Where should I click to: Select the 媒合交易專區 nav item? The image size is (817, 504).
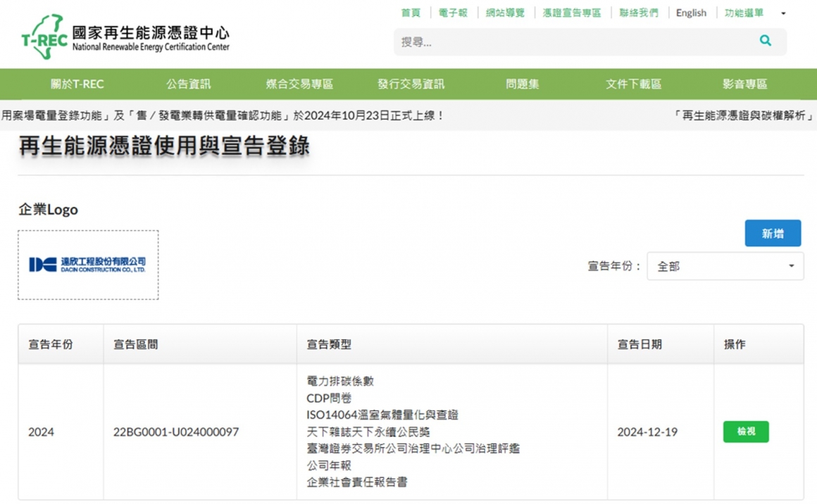pyautogui.click(x=299, y=84)
